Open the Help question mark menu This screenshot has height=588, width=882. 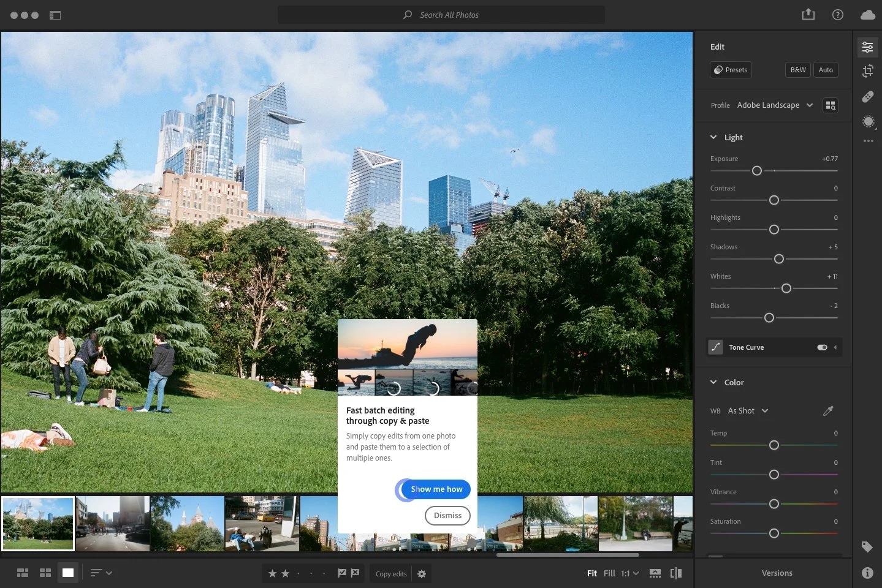(x=837, y=15)
